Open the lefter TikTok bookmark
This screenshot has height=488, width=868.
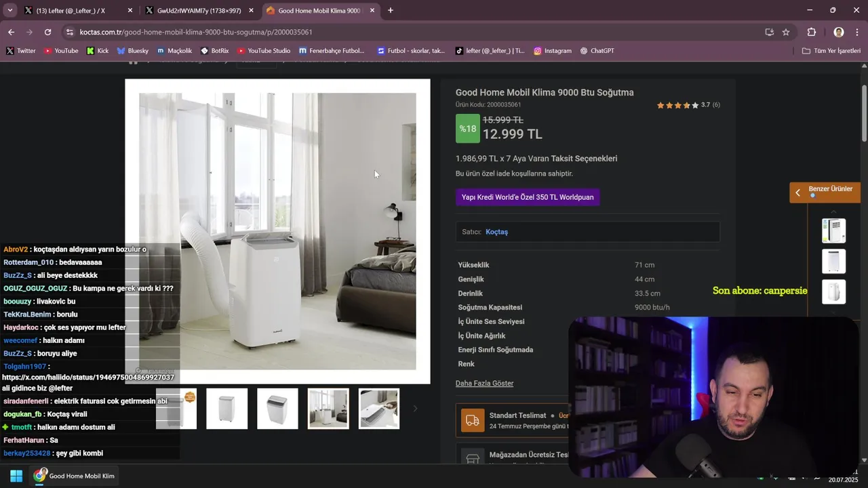click(490, 51)
